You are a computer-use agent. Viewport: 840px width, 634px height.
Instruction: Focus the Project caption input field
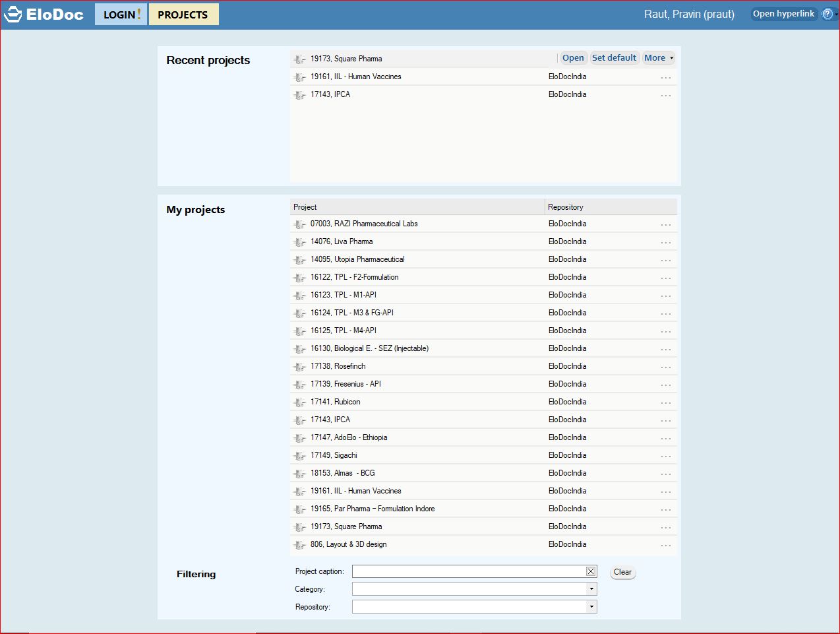pos(469,571)
